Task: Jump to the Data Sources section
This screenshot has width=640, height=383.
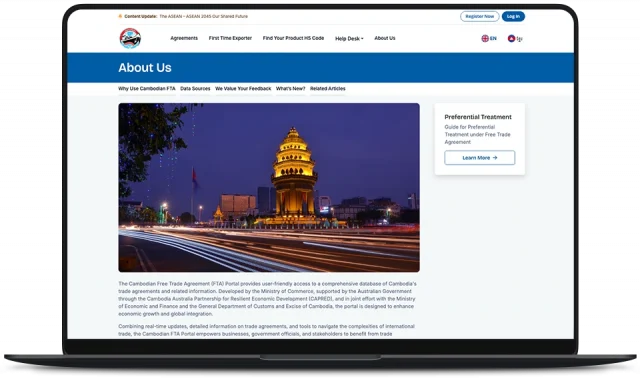Action: coord(195,88)
